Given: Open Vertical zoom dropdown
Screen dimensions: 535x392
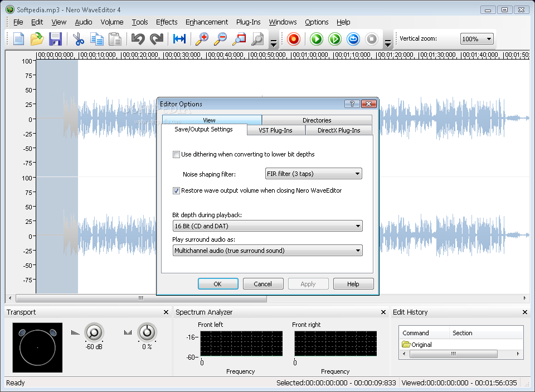Looking at the screenshot, I should click(x=476, y=39).
